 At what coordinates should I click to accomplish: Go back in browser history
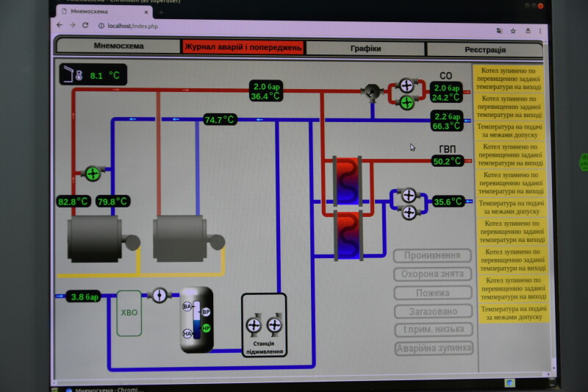60,25
